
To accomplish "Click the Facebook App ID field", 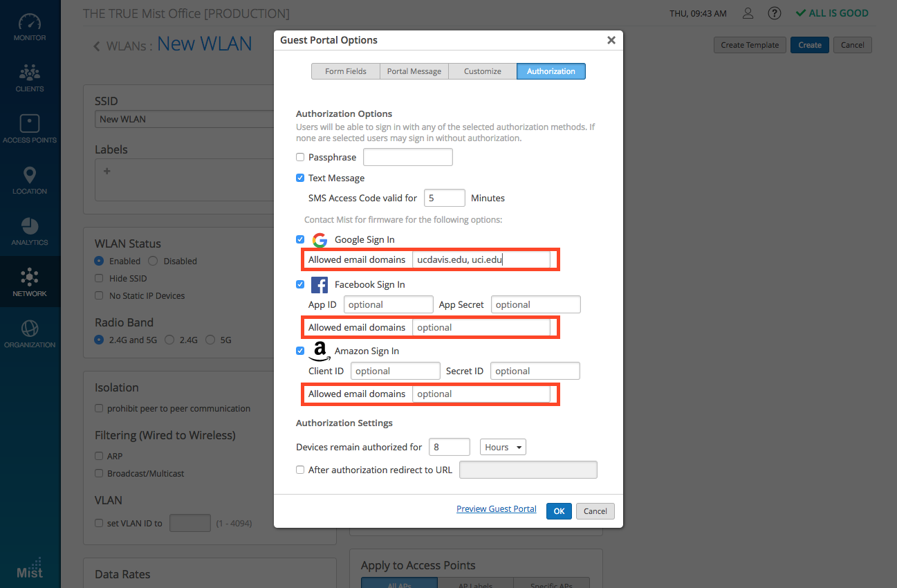I will click(x=388, y=304).
